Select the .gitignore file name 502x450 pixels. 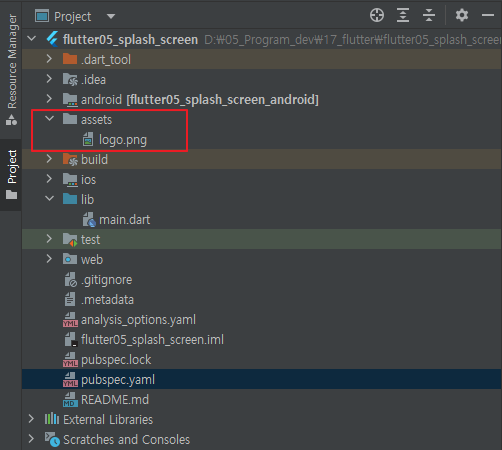(x=107, y=280)
